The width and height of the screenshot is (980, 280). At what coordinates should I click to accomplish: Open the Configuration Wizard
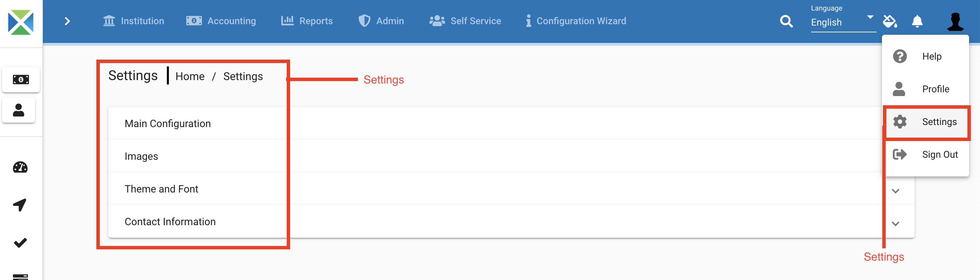576,21
